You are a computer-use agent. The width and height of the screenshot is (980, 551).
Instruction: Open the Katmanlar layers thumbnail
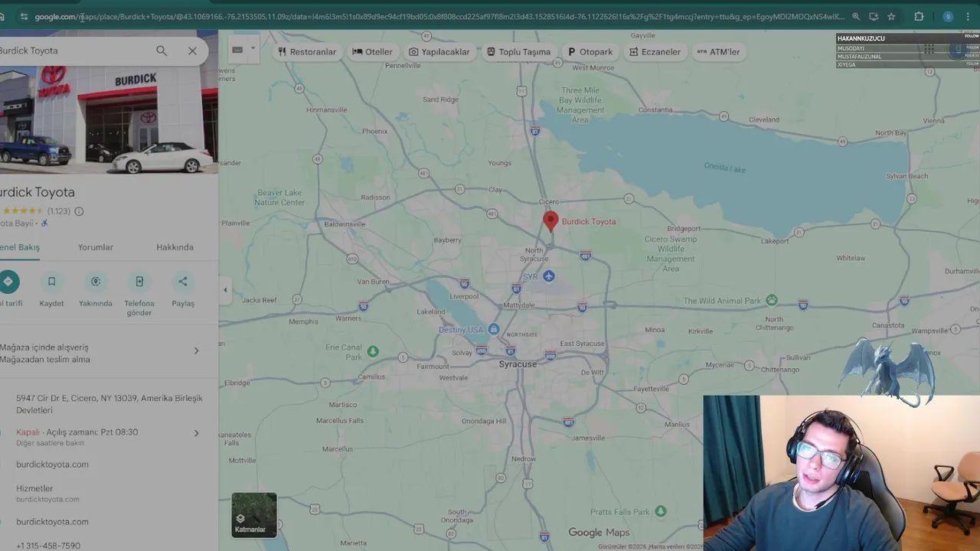(254, 515)
